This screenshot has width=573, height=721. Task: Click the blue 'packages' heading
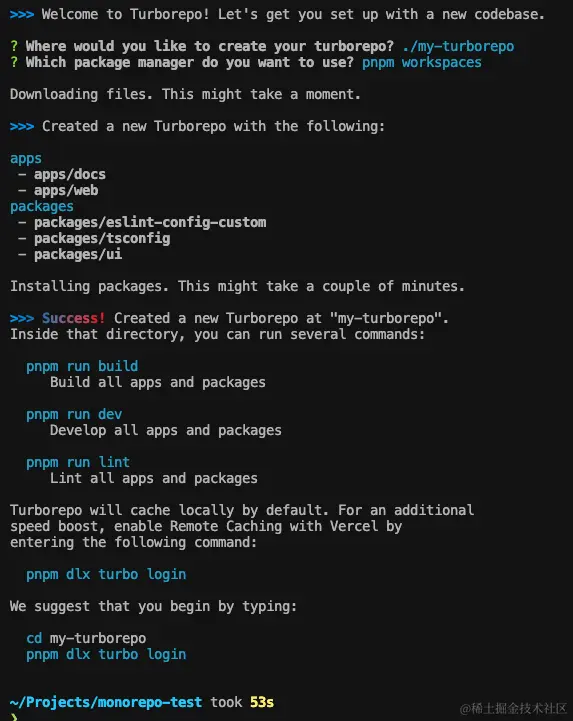(x=42, y=206)
